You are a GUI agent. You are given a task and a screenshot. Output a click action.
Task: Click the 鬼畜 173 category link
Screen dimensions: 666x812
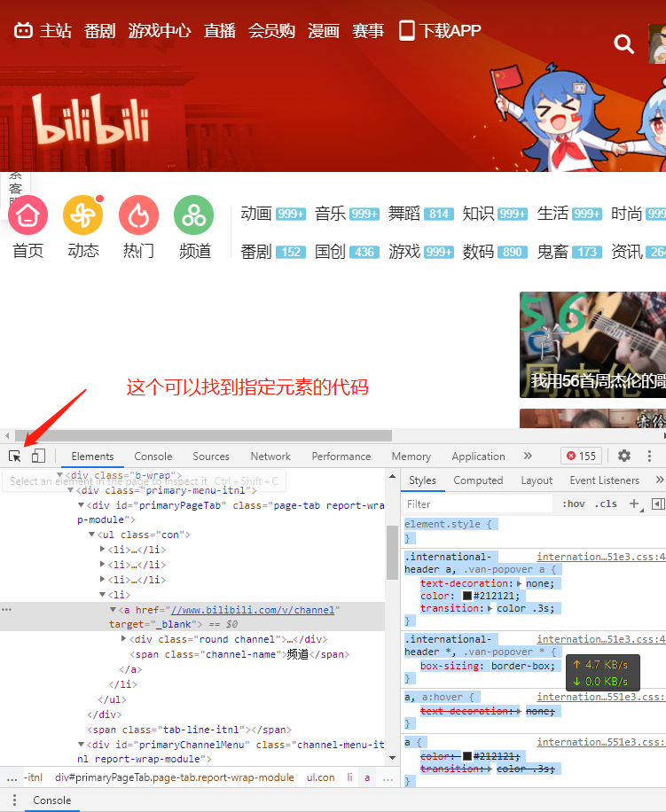click(569, 252)
